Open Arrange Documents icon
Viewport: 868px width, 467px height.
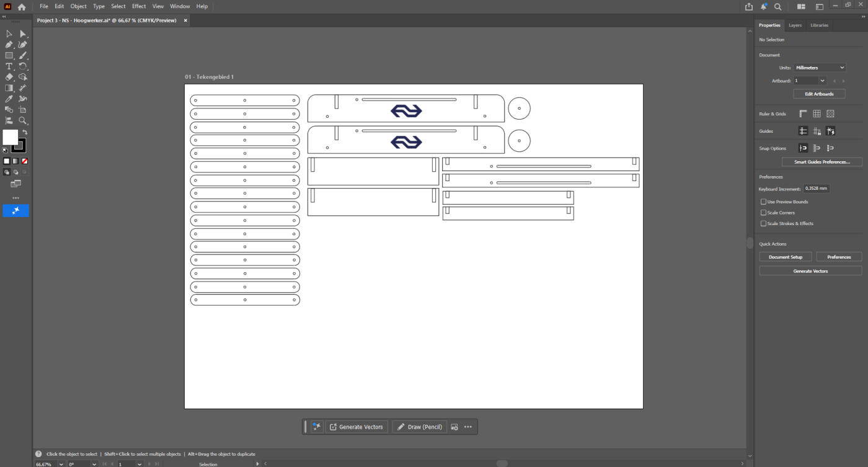(801, 6)
